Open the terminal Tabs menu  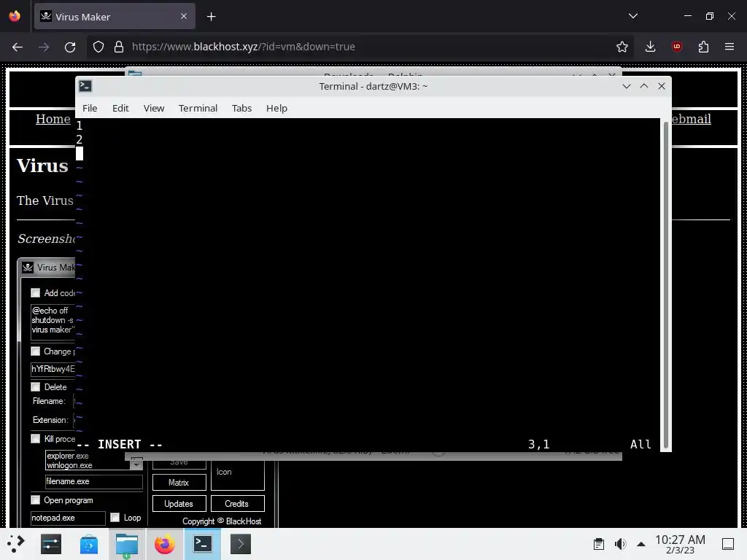[x=241, y=108]
